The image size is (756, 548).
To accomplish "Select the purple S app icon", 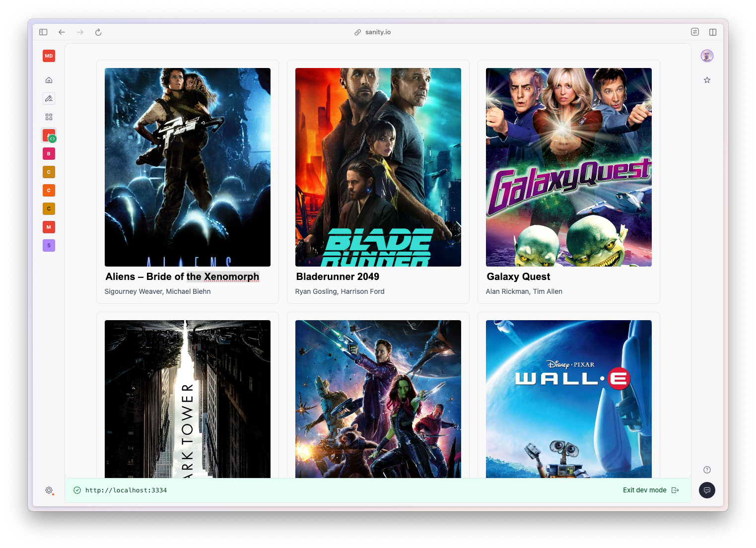I will tap(49, 246).
